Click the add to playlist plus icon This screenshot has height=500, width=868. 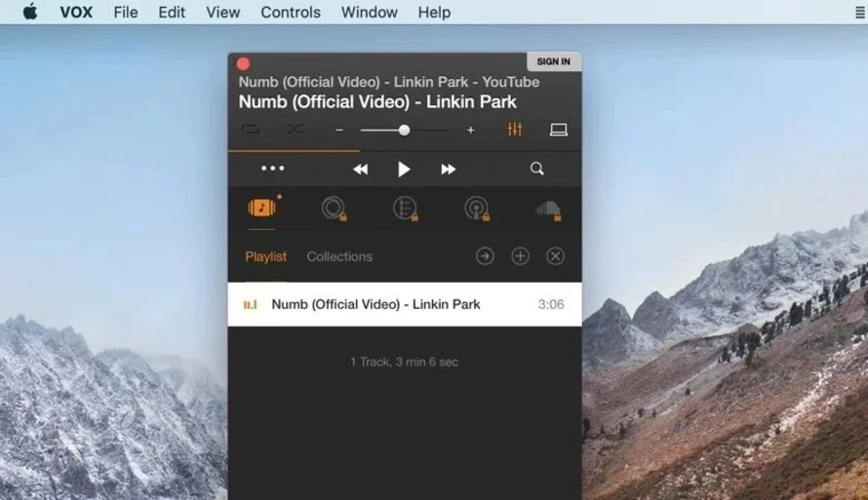pyautogui.click(x=520, y=255)
